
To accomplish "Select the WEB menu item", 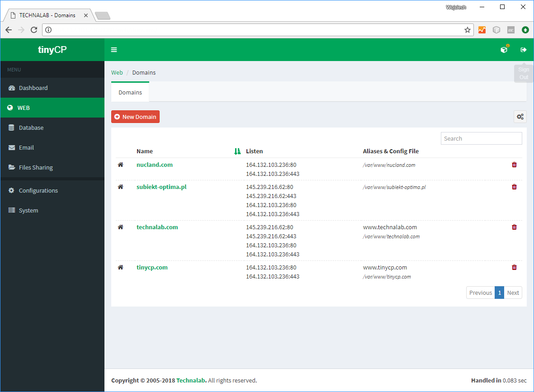I will (52, 108).
